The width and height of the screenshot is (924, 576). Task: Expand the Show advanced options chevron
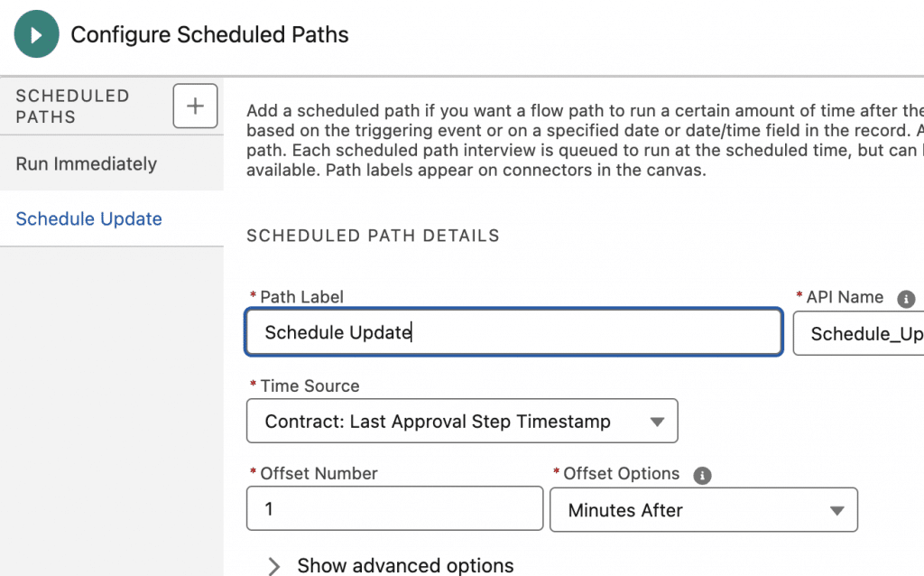(x=274, y=566)
